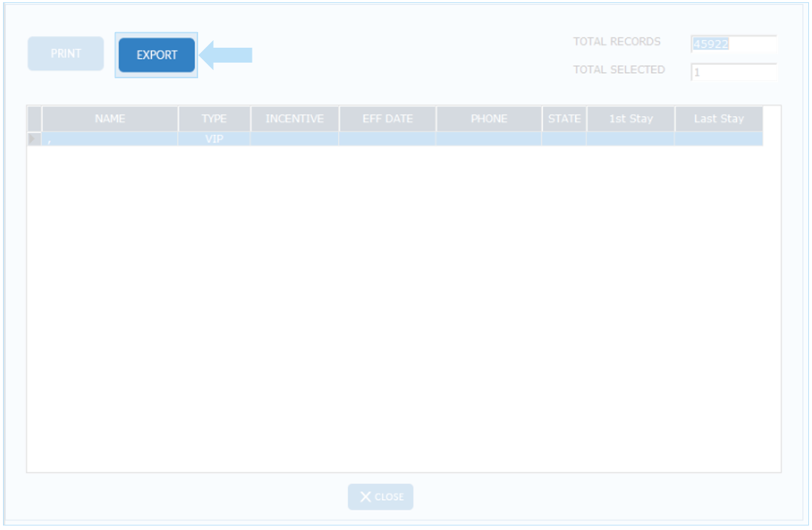Click the 1st Stay column header
Viewport: 812px width, 530px height.
coord(630,119)
